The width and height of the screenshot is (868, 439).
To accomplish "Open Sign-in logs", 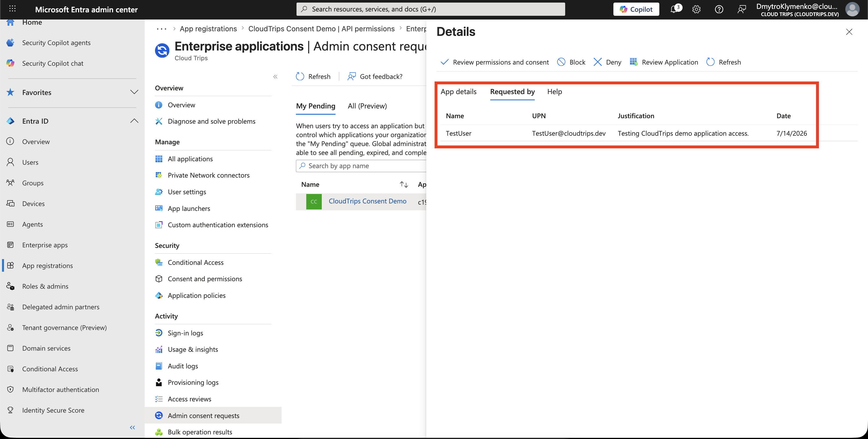I will click(x=185, y=333).
